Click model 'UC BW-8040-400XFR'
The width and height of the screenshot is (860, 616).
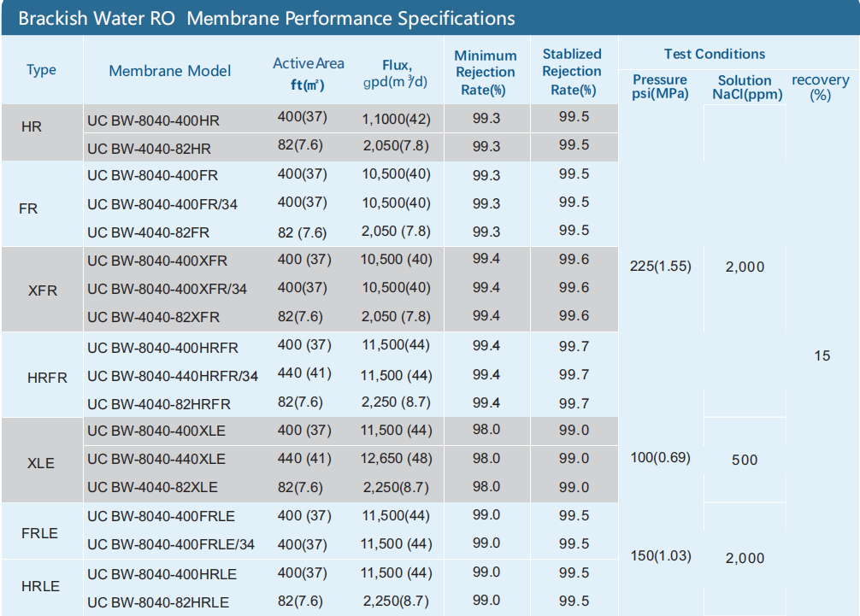click(156, 261)
